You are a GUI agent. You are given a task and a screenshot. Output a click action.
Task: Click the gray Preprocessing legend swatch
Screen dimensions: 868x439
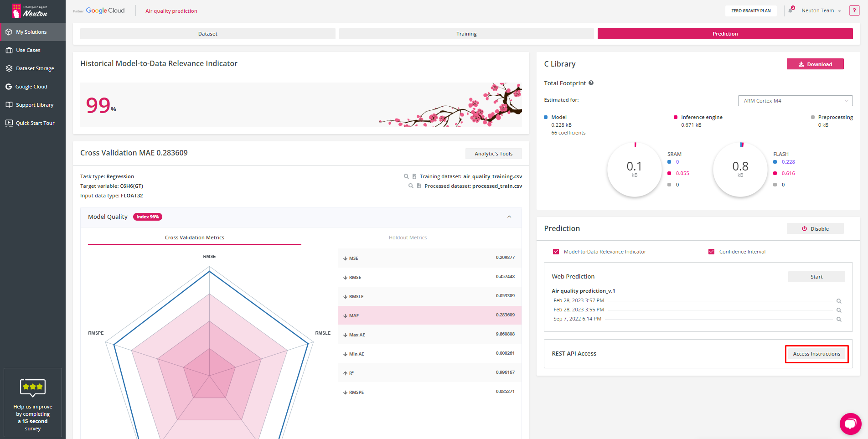[813, 117]
